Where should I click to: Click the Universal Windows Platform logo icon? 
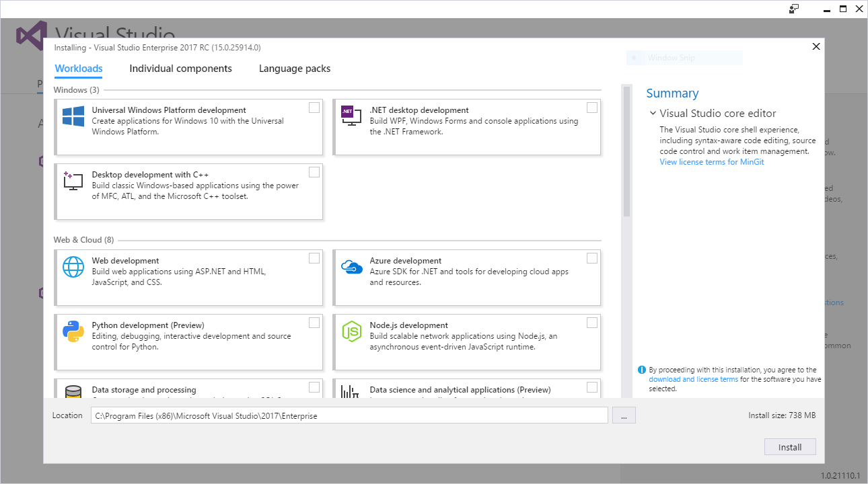click(73, 116)
